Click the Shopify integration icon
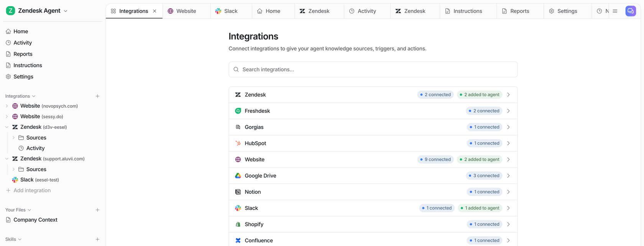This screenshot has height=246, width=644. [x=238, y=224]
